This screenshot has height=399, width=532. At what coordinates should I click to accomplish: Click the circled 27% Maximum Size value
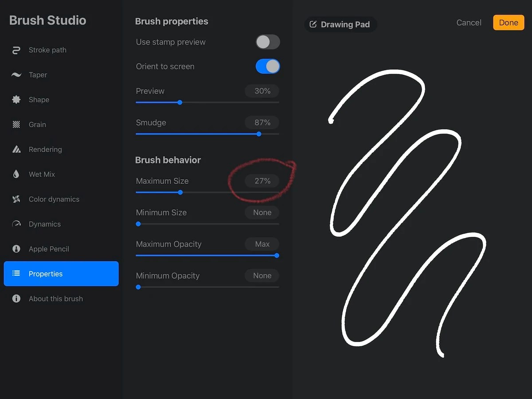click(x=262, y=181)
